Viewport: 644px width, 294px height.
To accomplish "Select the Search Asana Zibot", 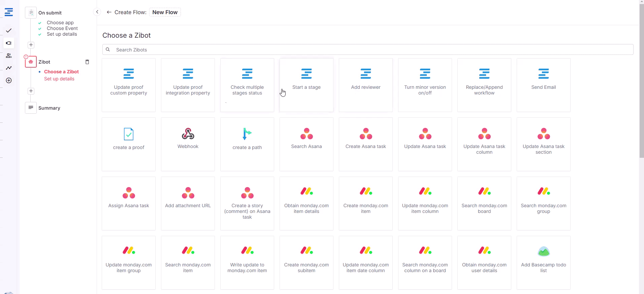I will (x=307, y=144).
